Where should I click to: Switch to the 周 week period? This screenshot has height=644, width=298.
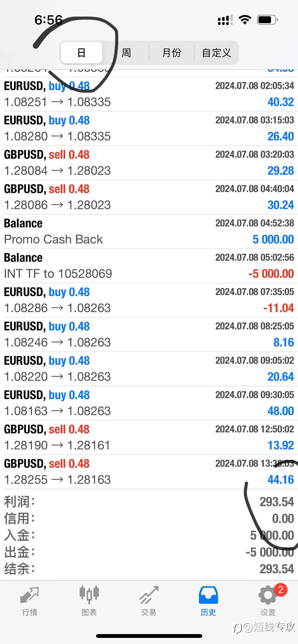(x=126, y=53)
